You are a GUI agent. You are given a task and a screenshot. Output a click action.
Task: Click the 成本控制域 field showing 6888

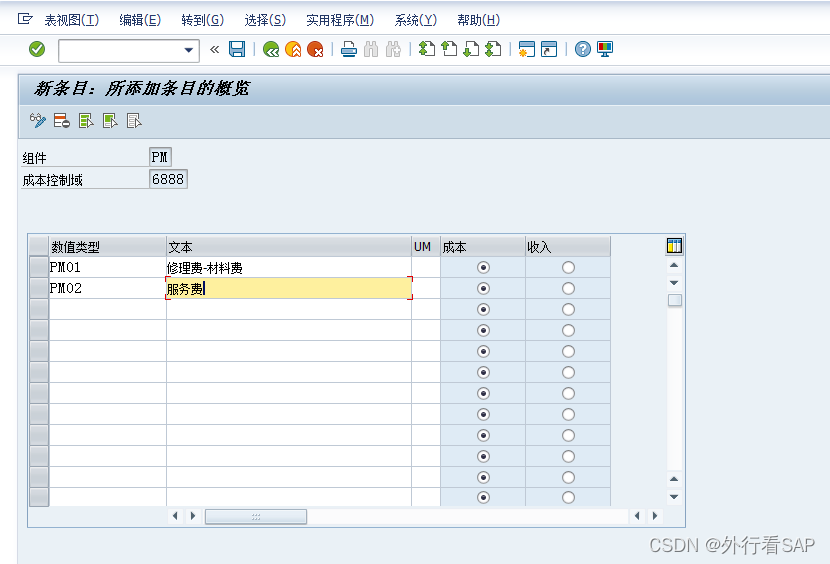coord(168,179)
